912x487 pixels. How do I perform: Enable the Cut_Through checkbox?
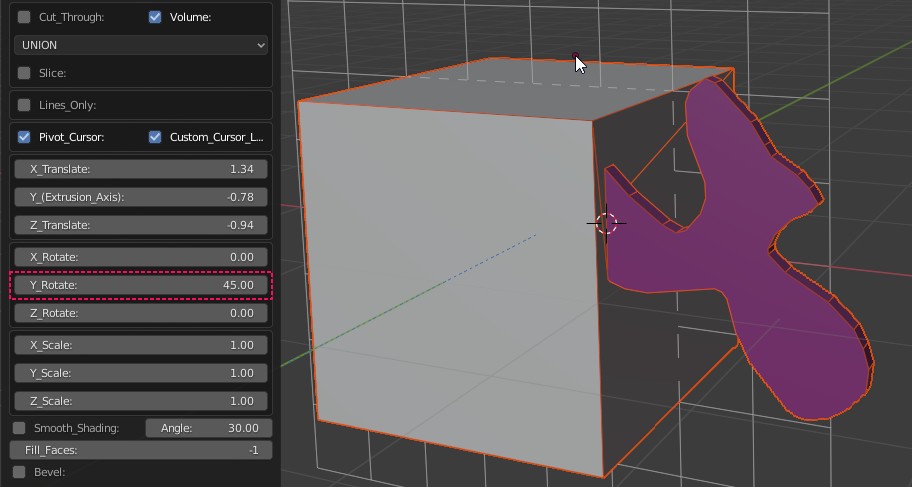[x=24, y=17]
